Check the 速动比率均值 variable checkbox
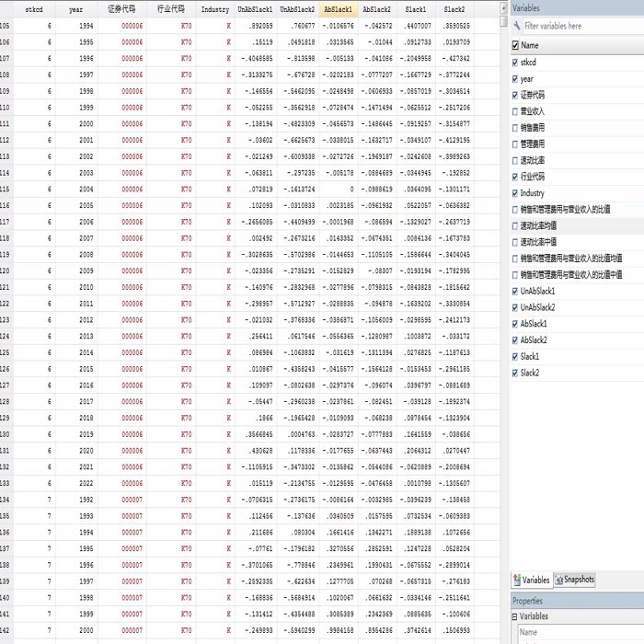Viewport: 644px width, 644px height. tap(515, 226)
